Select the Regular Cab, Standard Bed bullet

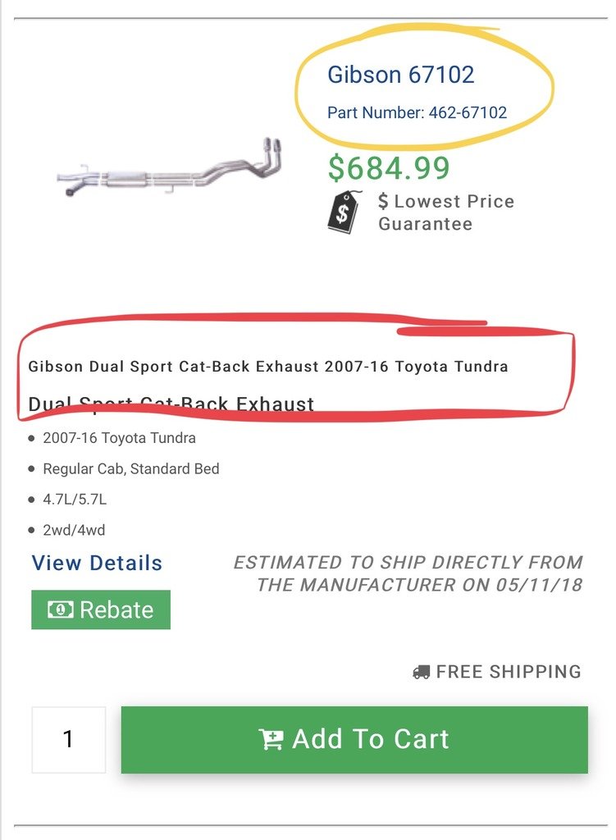point(131,468)
